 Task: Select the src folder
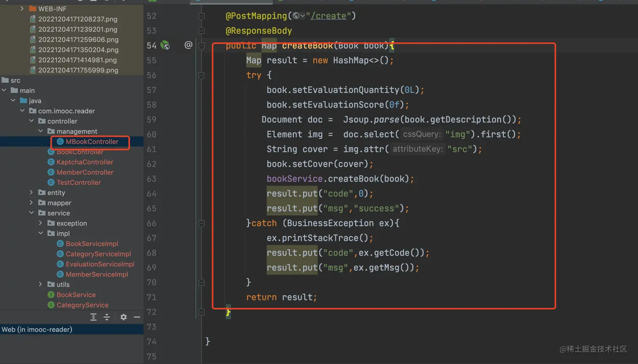[x=11, y=80]
